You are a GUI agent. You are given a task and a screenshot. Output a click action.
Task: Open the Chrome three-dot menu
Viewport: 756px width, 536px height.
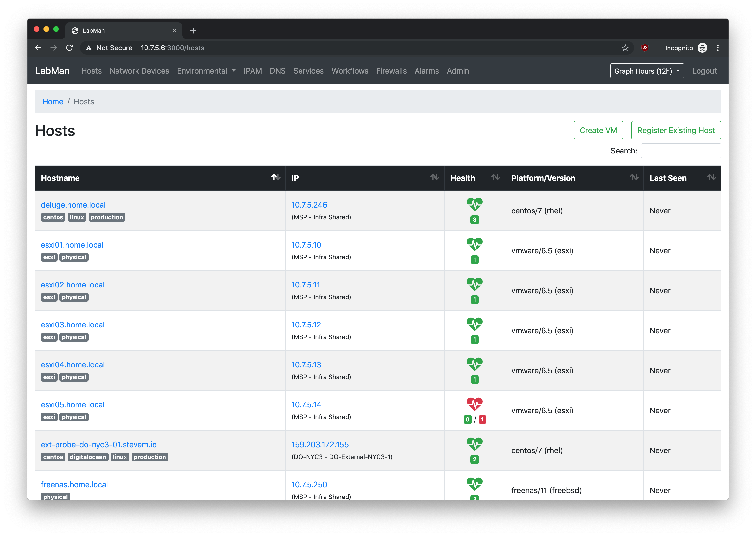point(718,48)
